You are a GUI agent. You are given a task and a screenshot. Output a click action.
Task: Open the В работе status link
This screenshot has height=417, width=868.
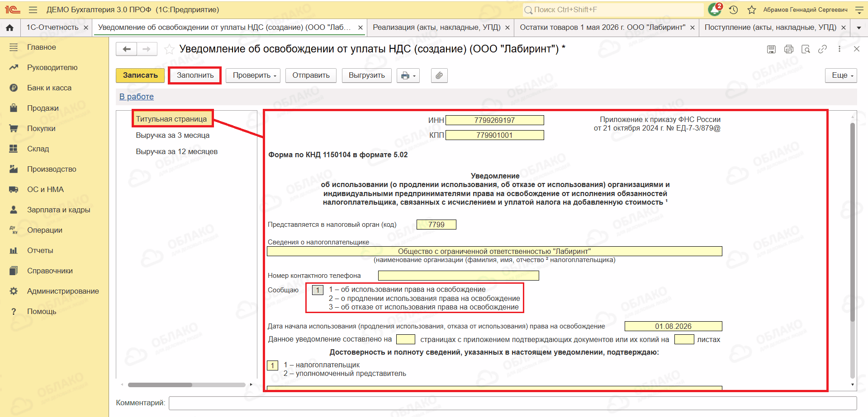137,97
